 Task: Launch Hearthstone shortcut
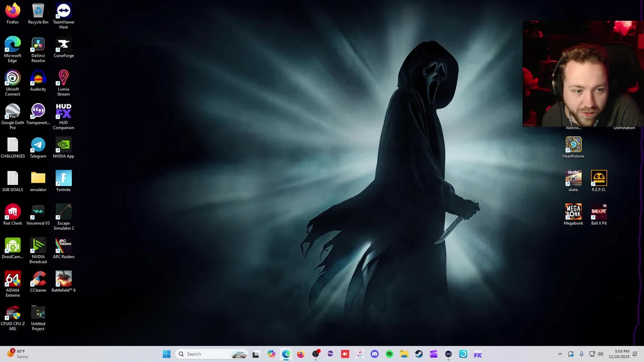[573, 148]
